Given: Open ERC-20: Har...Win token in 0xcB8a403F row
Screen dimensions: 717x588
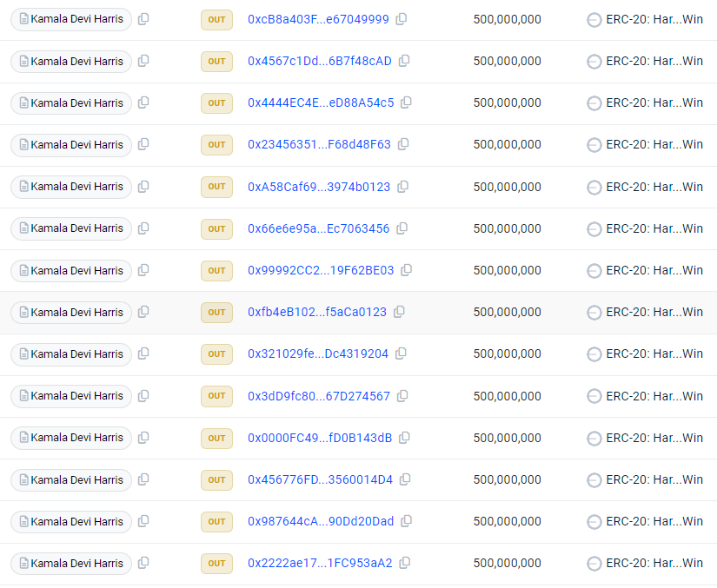Looking at the screenshot, I should point(654,19).
